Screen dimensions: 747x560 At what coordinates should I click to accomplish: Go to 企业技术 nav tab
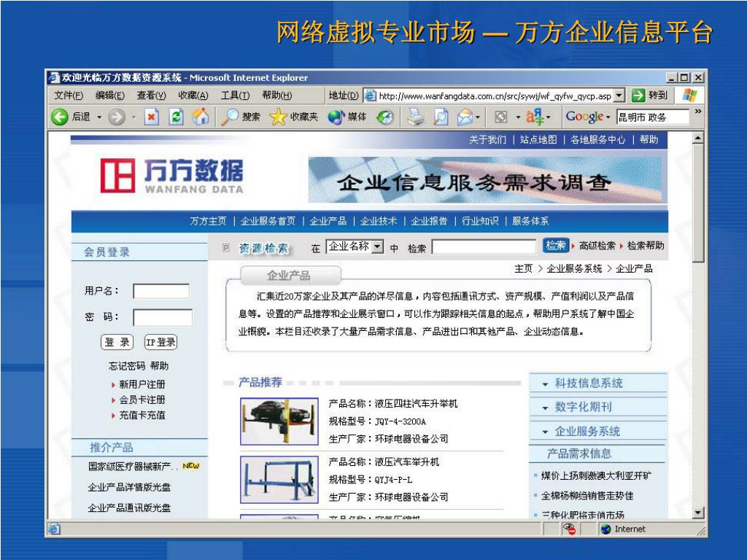coord(379,221)
